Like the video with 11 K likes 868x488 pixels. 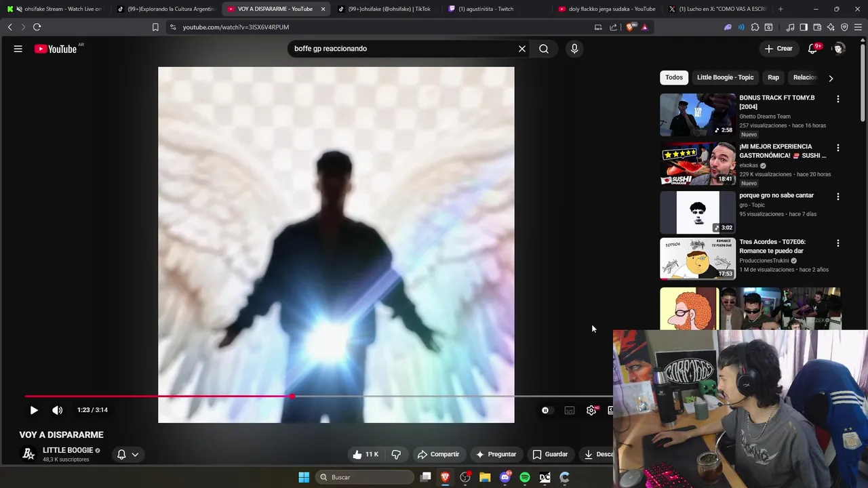click(366, 454)
